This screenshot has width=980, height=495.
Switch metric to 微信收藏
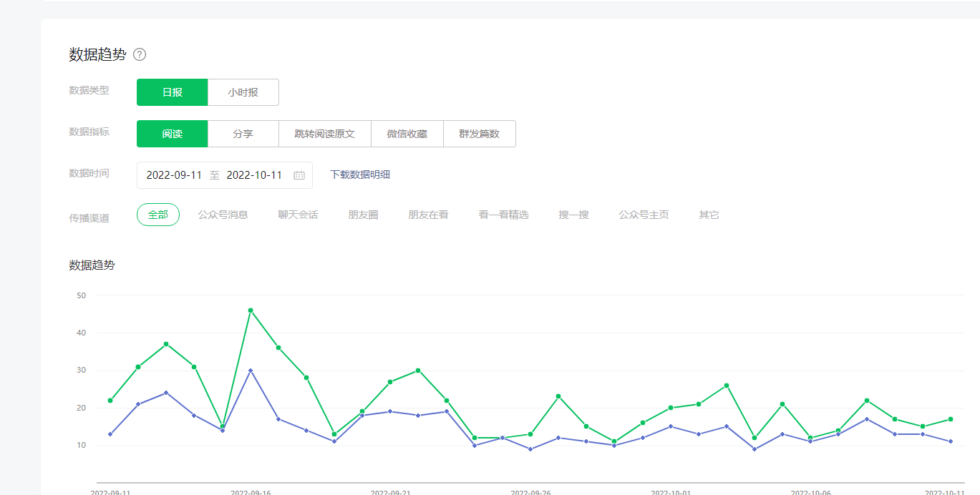click(407, 134)
